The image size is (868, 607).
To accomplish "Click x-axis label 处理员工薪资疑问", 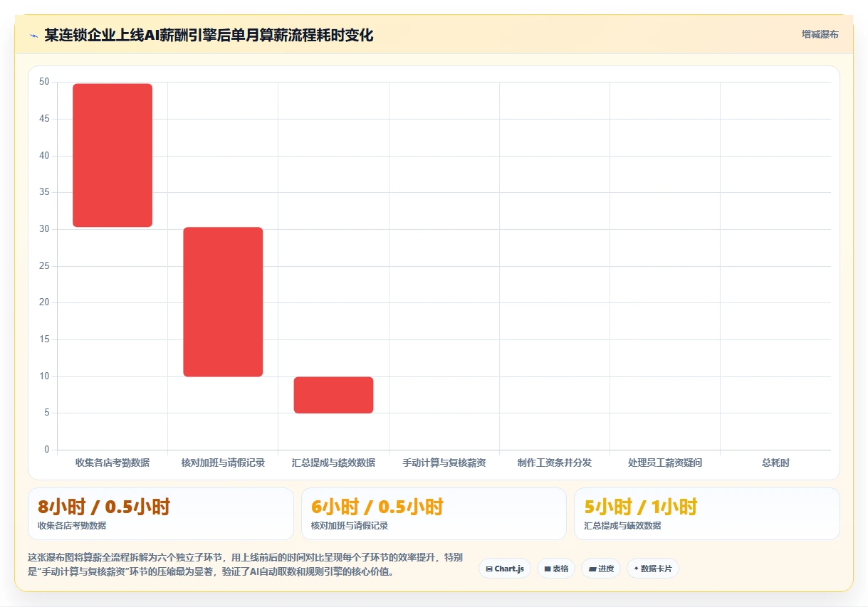I will tap(665, 463).
